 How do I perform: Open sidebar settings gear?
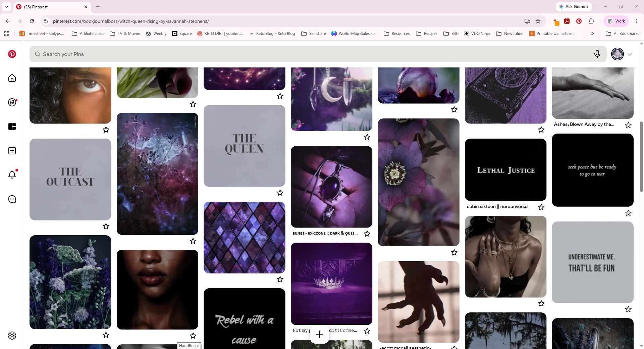pyautogui.click(x=12, y=336)
